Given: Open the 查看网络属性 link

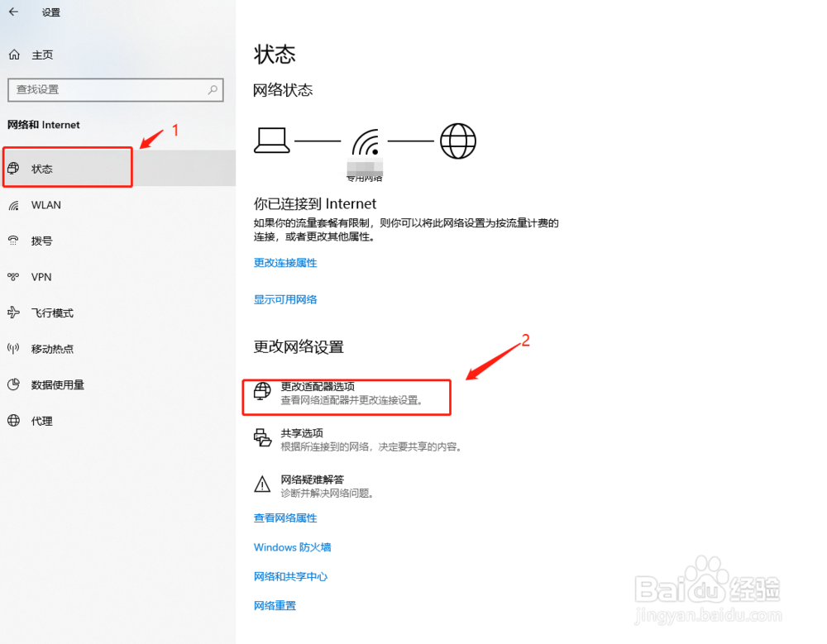Looking at the screenshot, I should (x=285, y=518).
